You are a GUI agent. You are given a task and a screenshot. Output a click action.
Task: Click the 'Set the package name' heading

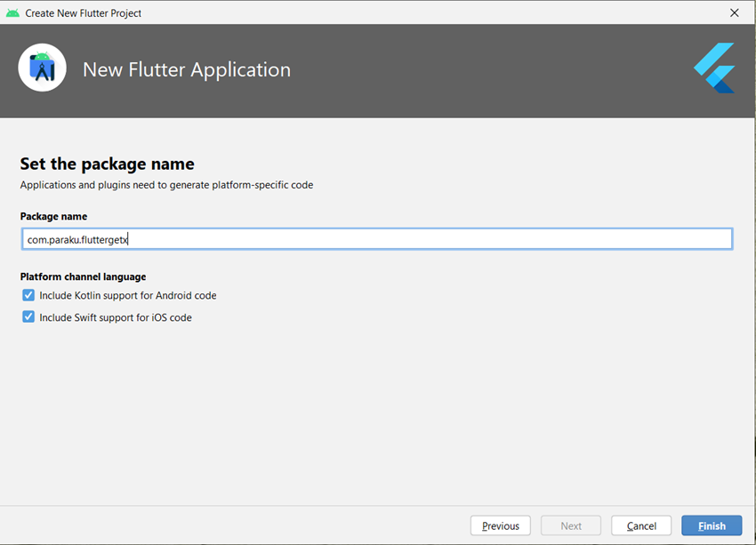point(108,164)
